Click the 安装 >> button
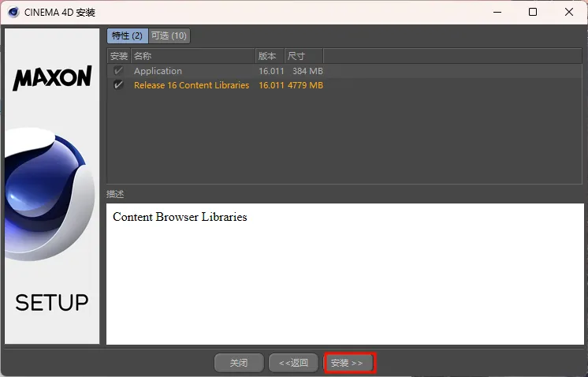The image size is (588, 377). (x=348, y=363)
